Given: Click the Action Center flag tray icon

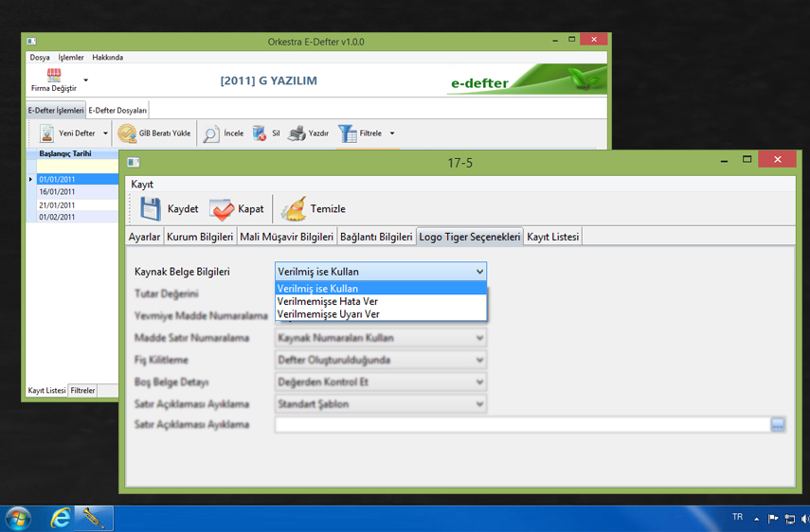Looking at the screenshot, I should pyautogui.click(x=773, y=518).
